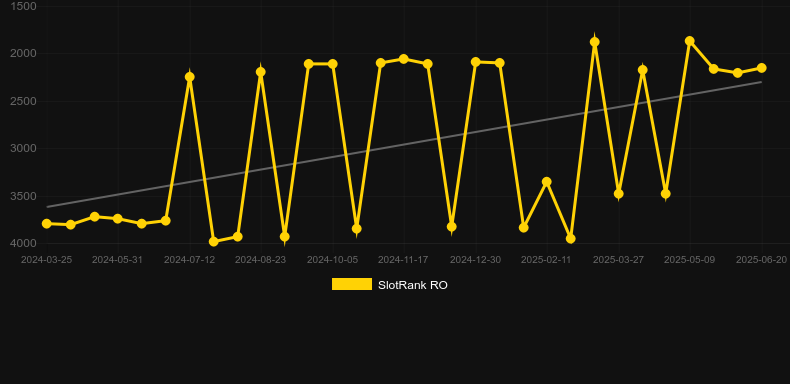Click the gray trend line
Image resolution: width=790 pixels, height=384 pixels.
click(x=404, y=145)
